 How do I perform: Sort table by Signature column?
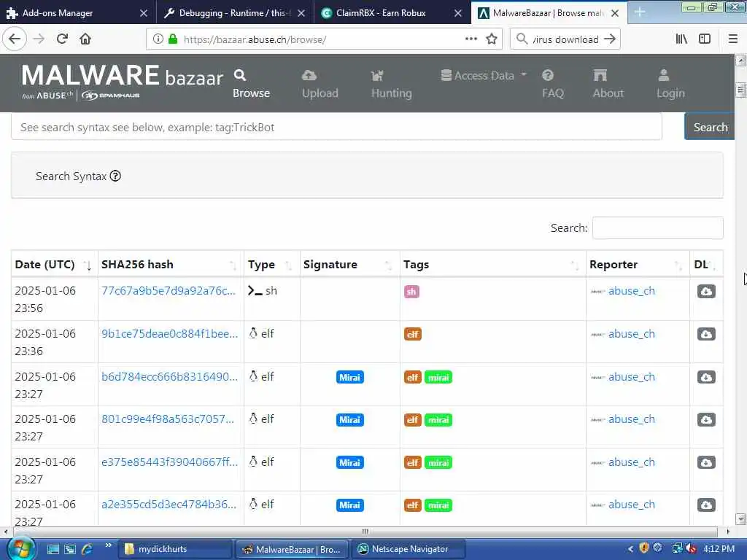click(x=349, y=264)
